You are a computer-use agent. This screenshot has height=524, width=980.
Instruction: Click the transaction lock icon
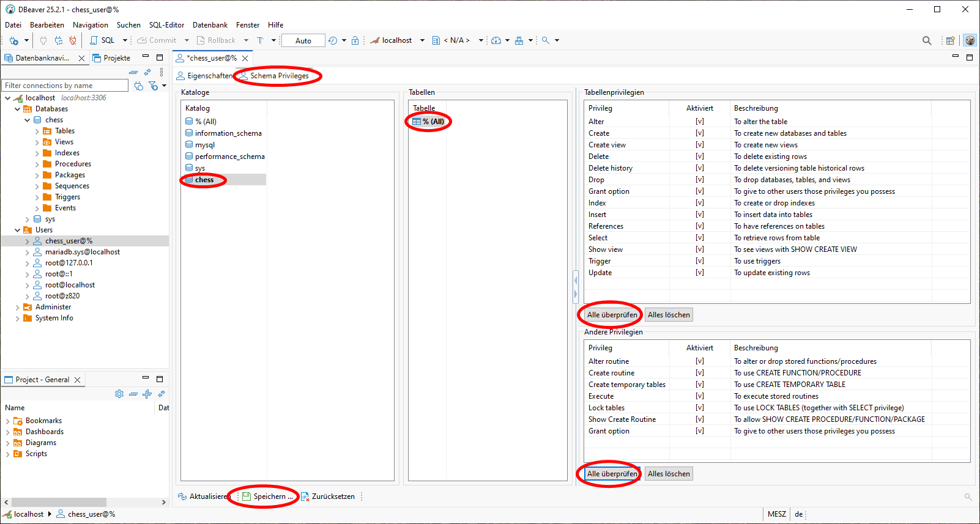[355, 40]
